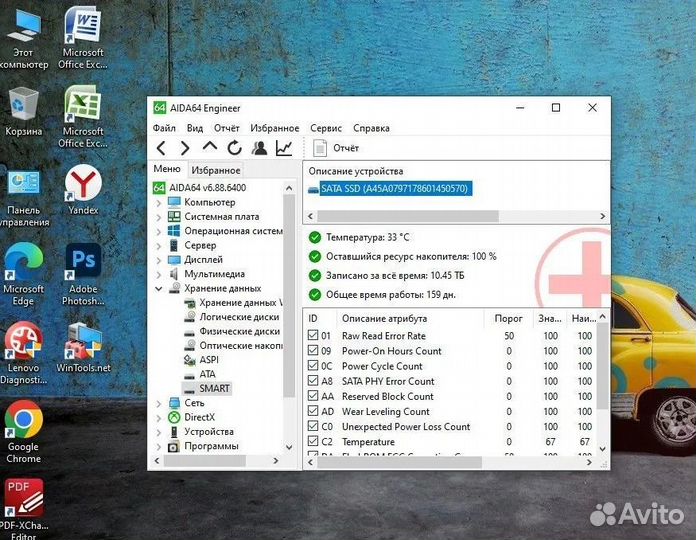Open the Сервис menu

click(x=326, y=128)
